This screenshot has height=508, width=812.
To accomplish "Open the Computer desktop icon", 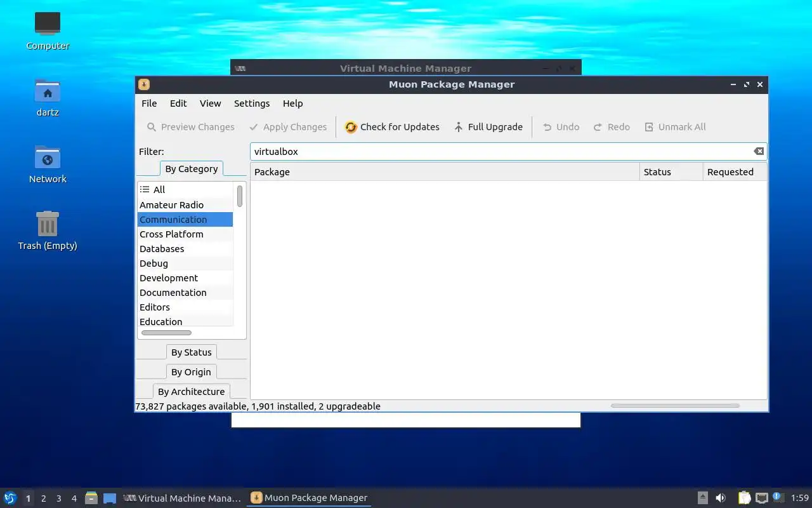I will pos(48,31).
